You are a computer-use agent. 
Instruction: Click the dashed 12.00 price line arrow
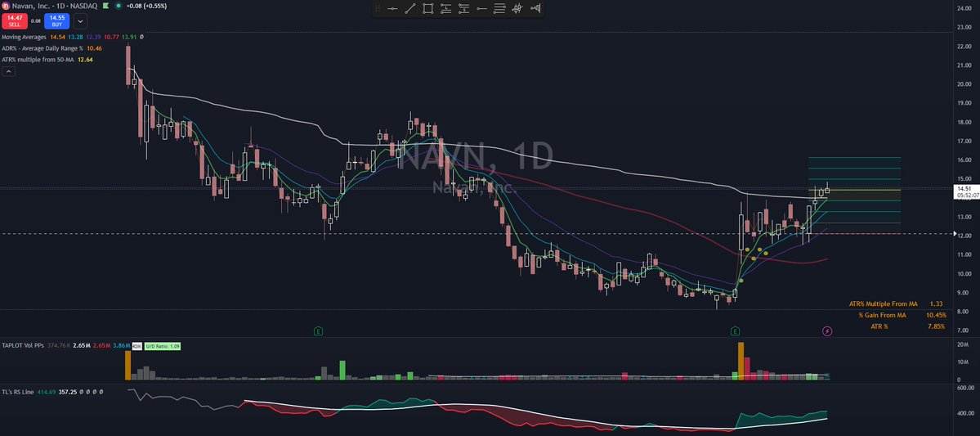[x=955, y=233]
